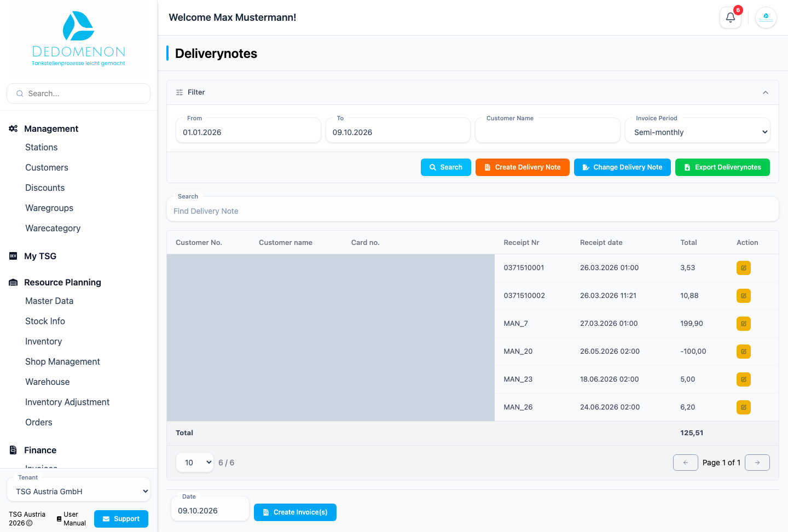Open the user profile avatar
The width and height of the screenshot is (788, 532).
[766, 17]
